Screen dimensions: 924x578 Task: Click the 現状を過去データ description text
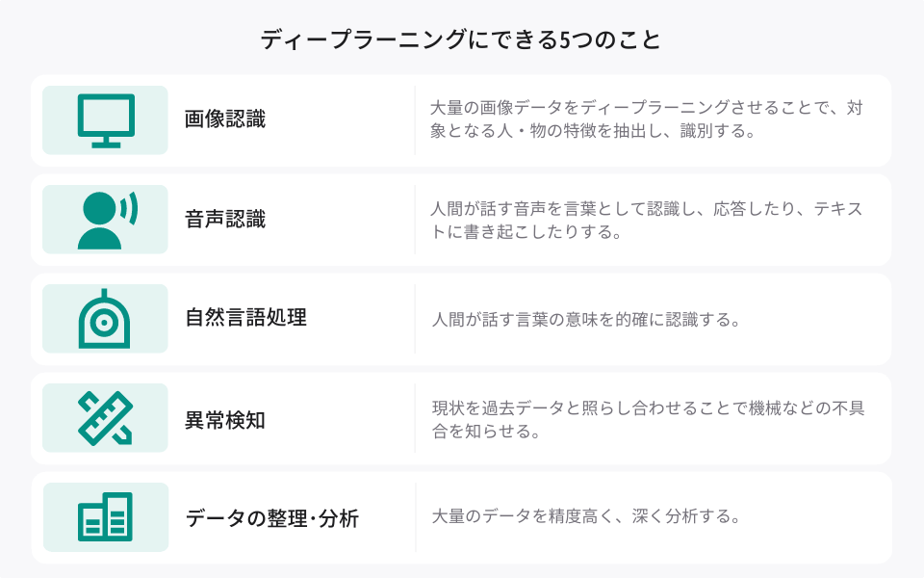(648, 419)
